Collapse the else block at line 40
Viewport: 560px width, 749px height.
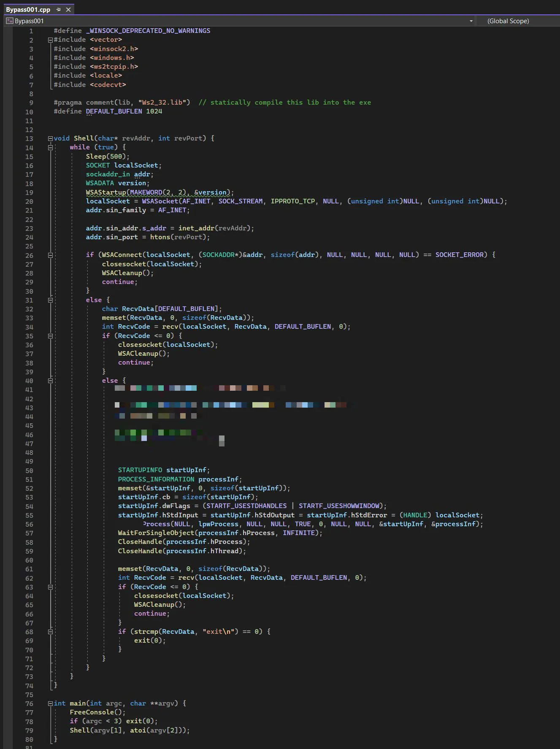pyautogui.click(x=50, y=381)
